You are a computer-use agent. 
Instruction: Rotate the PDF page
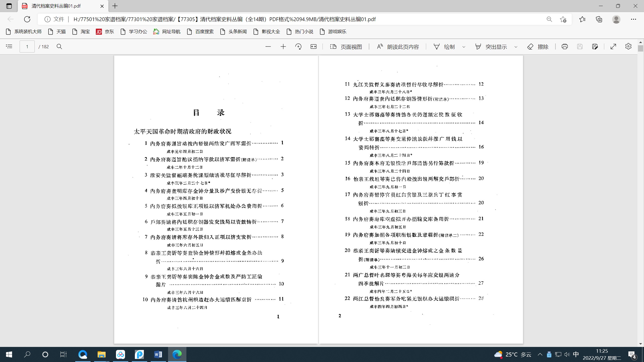click(298, 47)
